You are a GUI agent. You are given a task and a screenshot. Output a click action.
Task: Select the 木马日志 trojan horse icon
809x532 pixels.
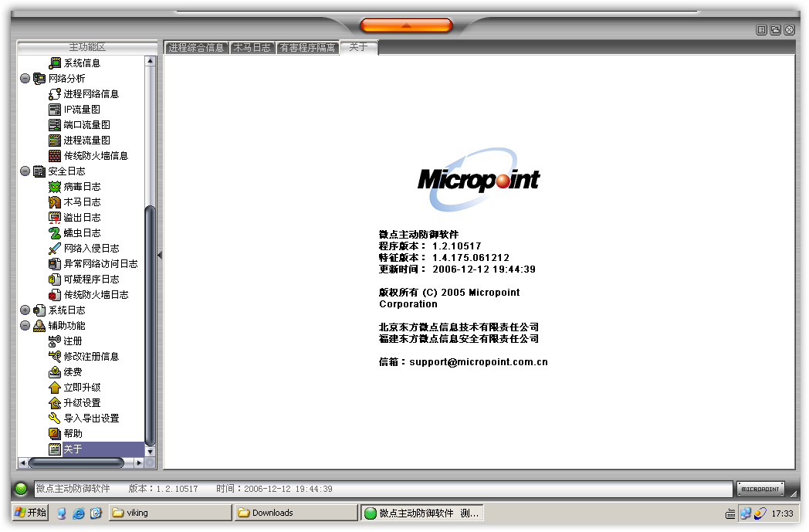(x=55, y=202)
